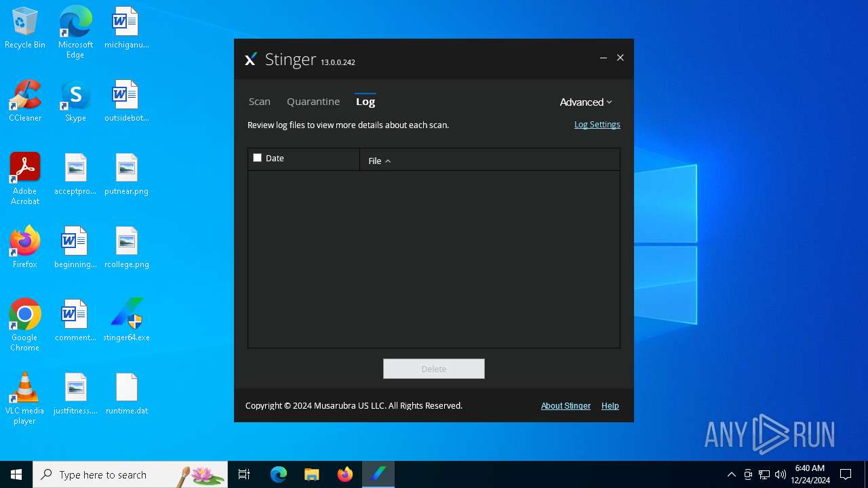Select the michiganu Word document icon
Viewport: 868px width, 488px height.
[126, 28]
